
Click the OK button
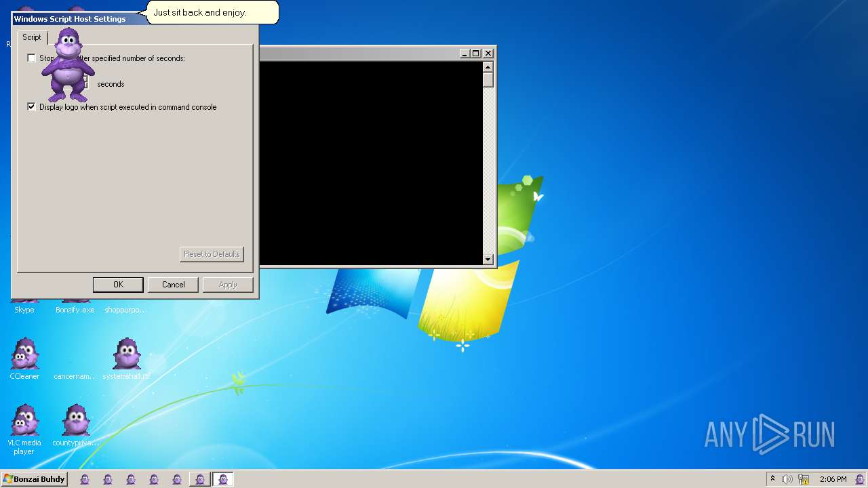118,285
